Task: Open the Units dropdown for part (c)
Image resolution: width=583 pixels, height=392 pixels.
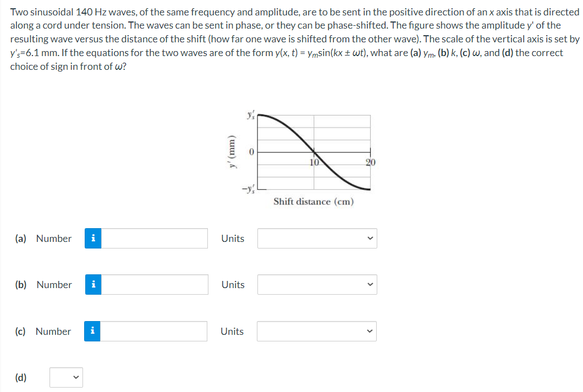Action: (x=316, y=331)
